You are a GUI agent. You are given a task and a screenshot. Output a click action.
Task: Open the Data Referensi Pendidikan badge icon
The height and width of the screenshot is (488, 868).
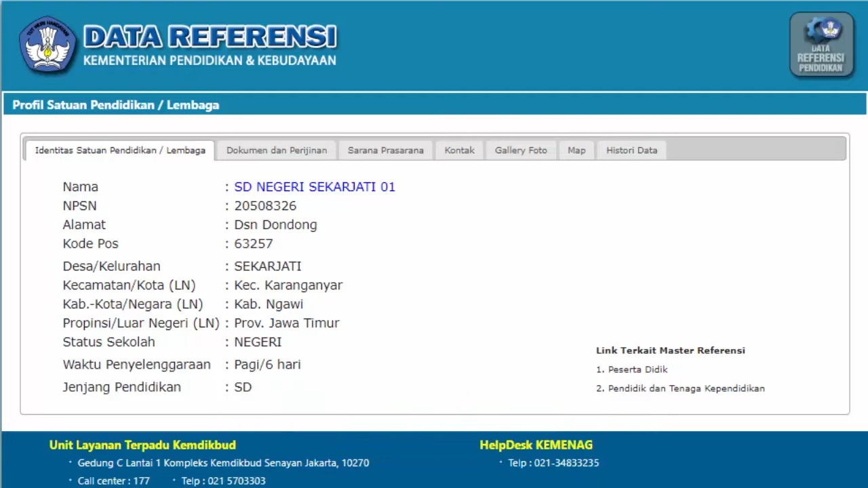[x=821, y=44]
